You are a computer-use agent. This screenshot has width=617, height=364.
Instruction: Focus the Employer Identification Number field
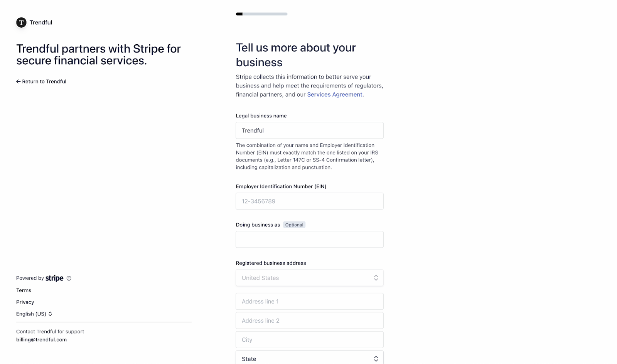pos(310,201)
